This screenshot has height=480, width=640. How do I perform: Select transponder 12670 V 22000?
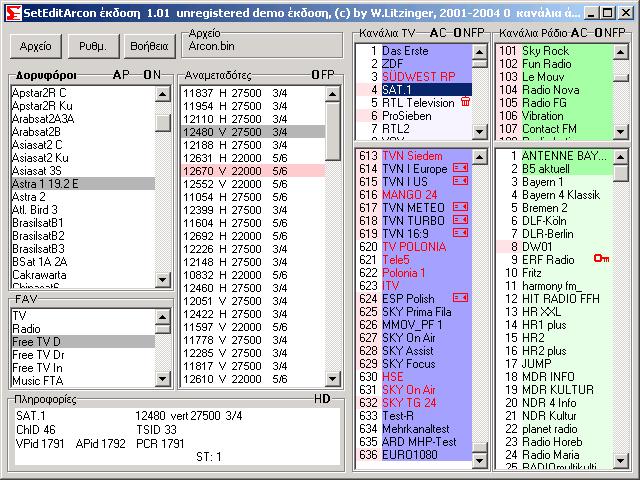(x=253, y=171)
